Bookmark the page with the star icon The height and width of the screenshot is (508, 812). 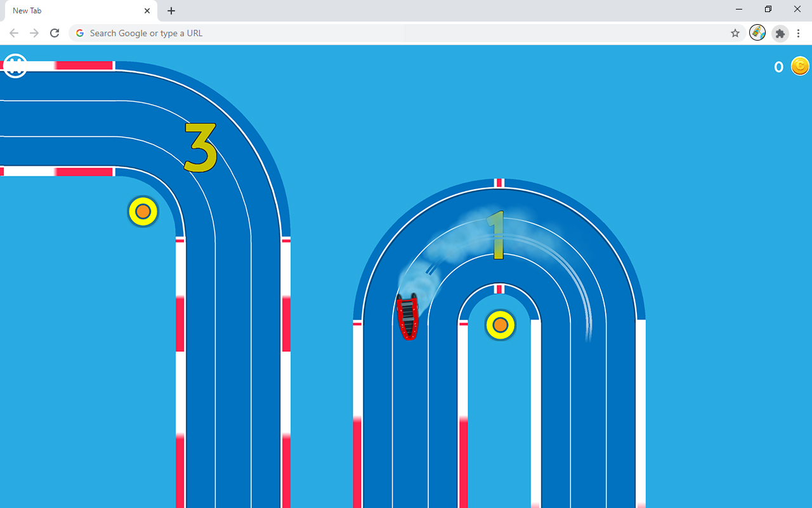(x=735, y=33)
